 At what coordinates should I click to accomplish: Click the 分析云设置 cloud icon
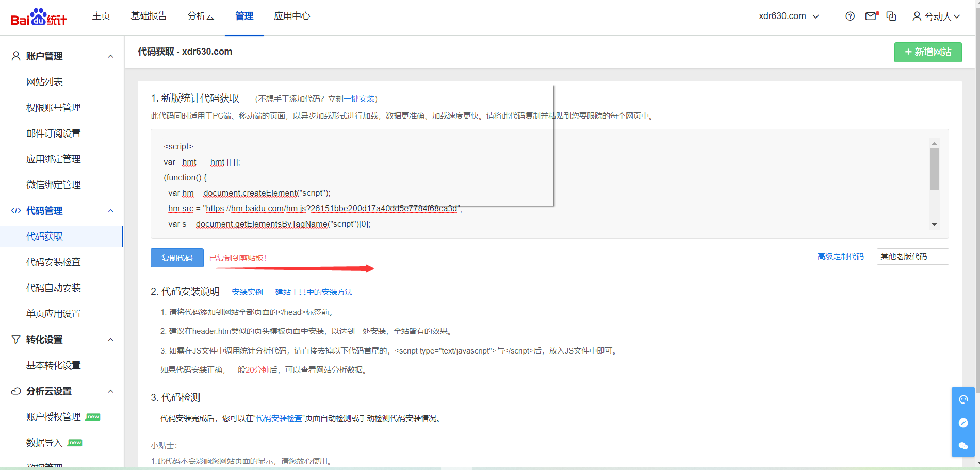coord(16,391)
